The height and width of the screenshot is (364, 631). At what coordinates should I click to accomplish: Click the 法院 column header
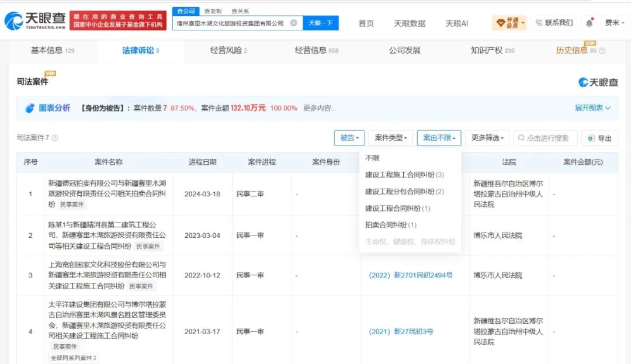509,162
